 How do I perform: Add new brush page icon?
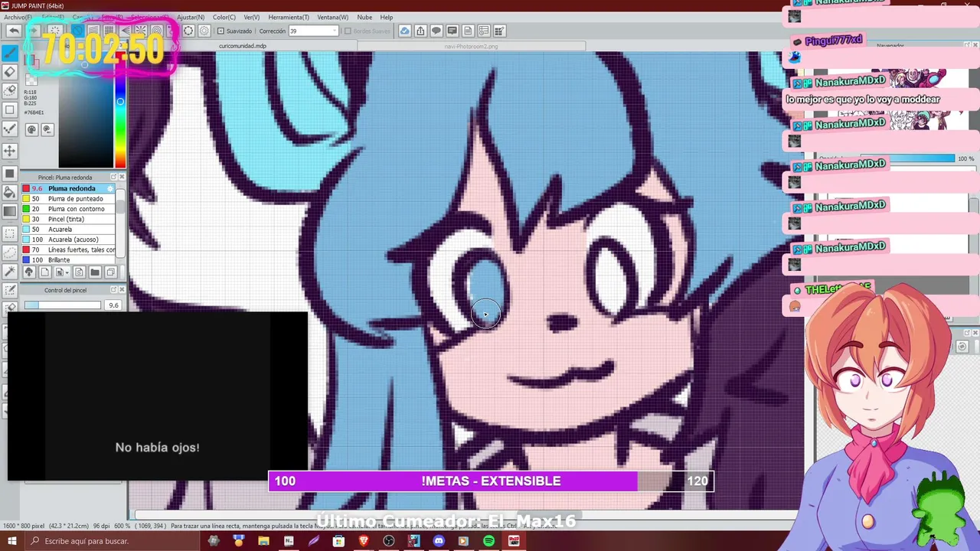point(44,272)
